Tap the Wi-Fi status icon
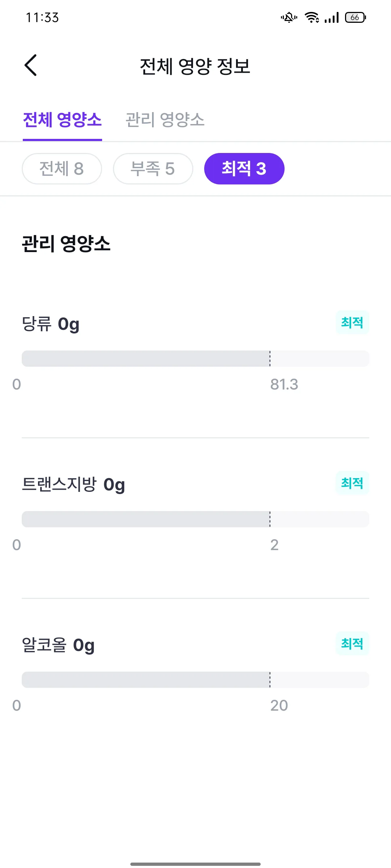This screenshot has height=868, width=391. 312,17
